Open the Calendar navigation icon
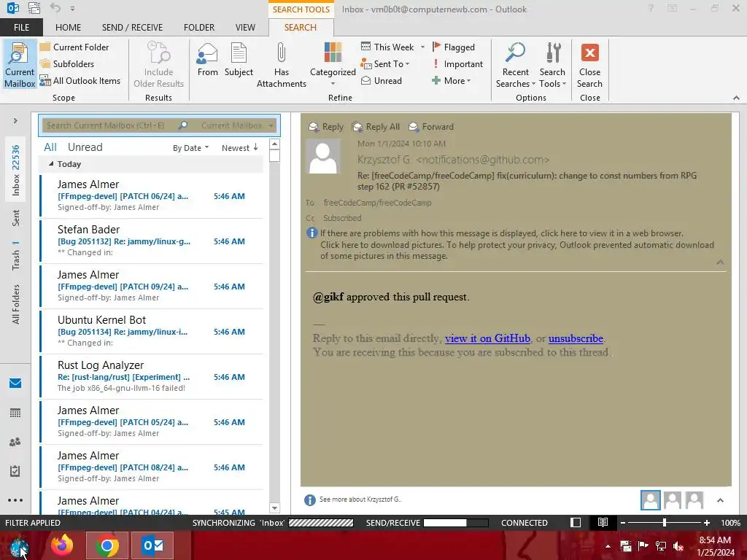 point(15,413)
